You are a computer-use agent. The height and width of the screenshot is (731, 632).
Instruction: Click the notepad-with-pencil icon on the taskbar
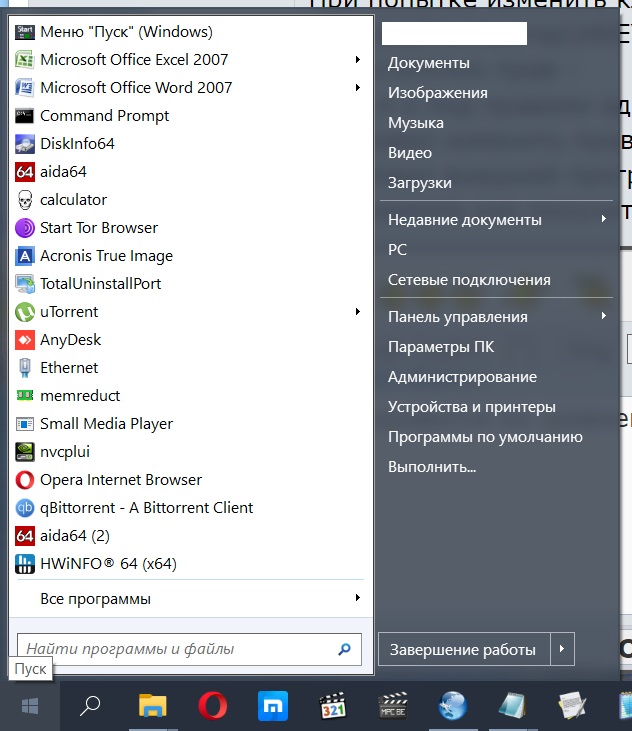[x=572, y=705]
